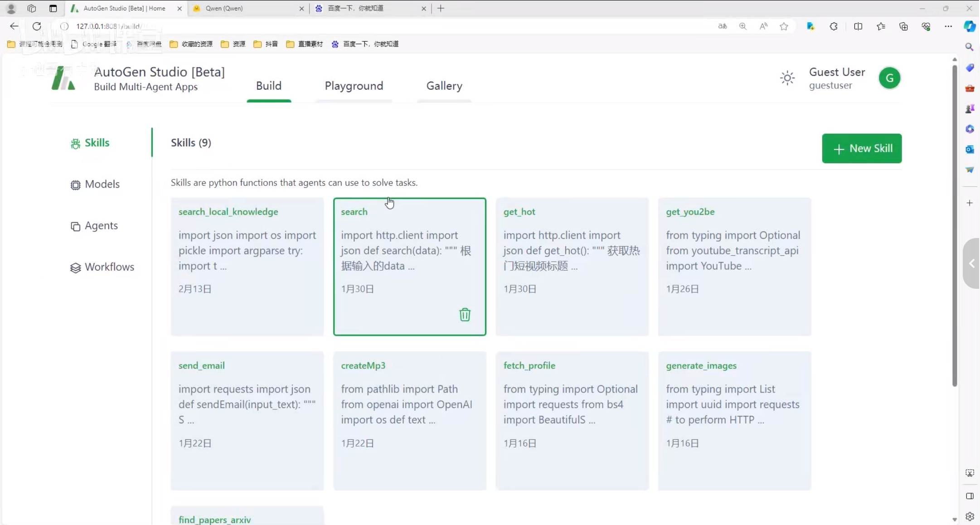Image resolution: width=980 pixels, height=525 pixels.
Task: Open the get_you2be skill card
Action: [734, 267]
